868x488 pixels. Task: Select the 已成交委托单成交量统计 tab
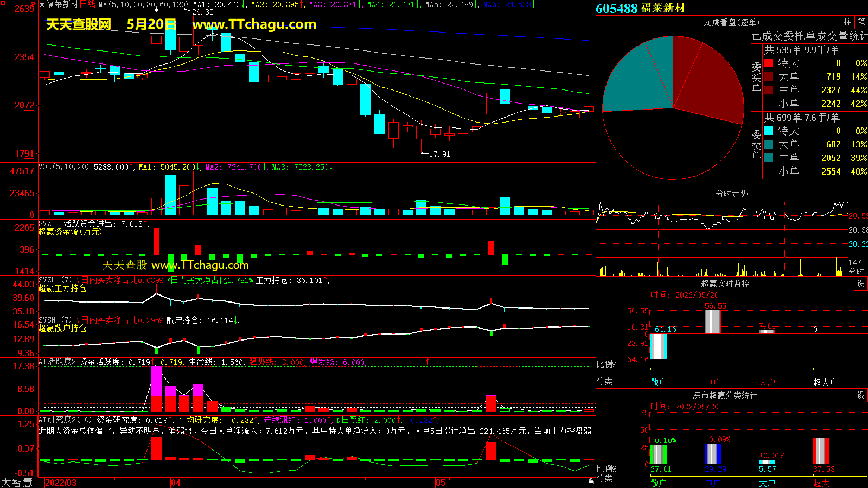pyautogui.click(x=809, y=36)
